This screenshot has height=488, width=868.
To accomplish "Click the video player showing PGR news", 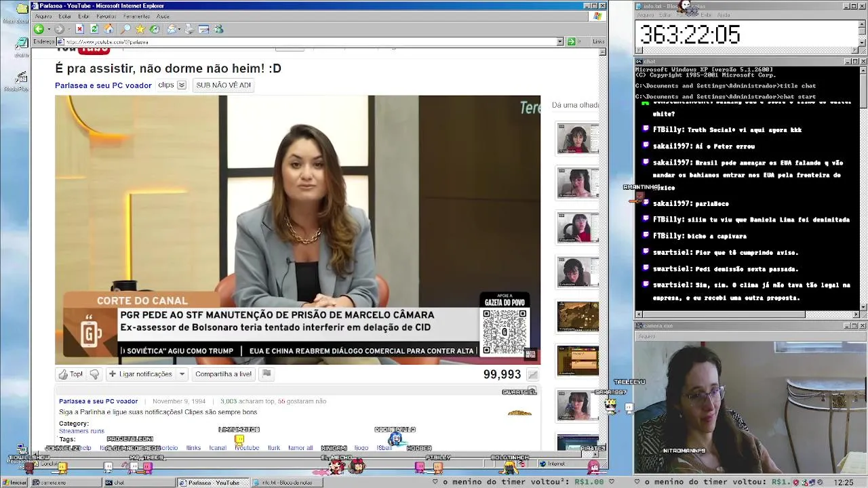I will (298, 230).
